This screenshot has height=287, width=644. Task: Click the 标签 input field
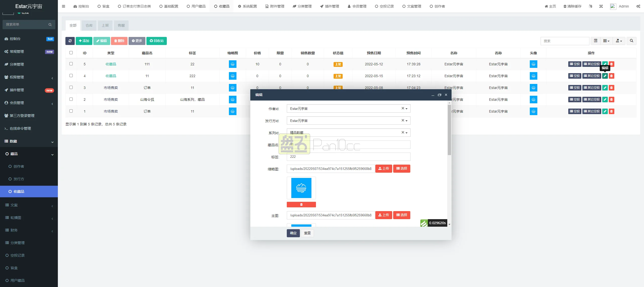(348, 157)
